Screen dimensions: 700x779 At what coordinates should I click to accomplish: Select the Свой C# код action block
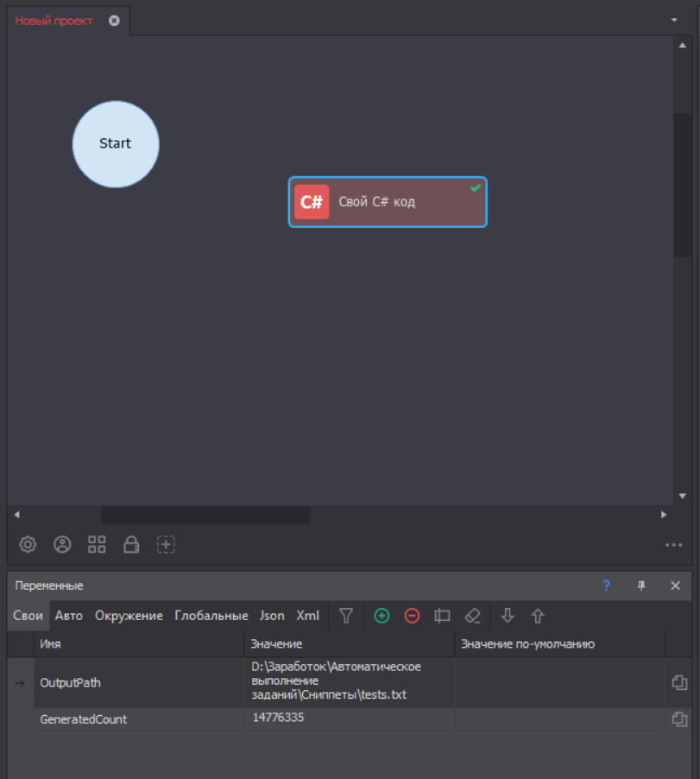(388, 202)
